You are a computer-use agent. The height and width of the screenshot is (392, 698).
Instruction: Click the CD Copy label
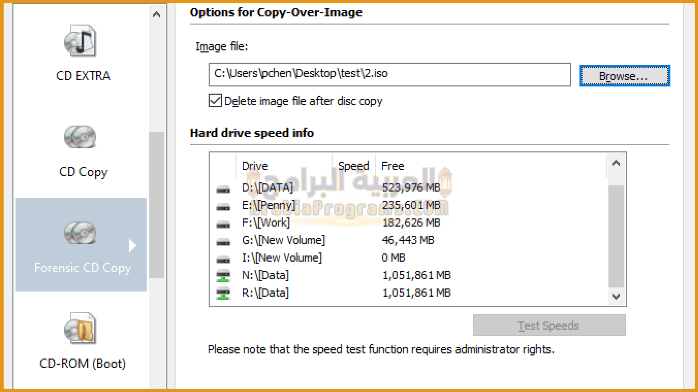83,172
